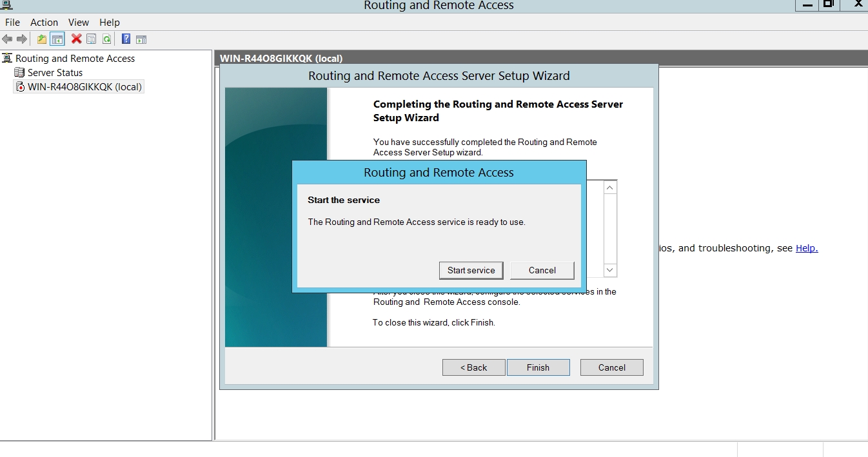Open the View menu
Screen dimensions: 868x457
pyautogui.click(x=79, y=23)
